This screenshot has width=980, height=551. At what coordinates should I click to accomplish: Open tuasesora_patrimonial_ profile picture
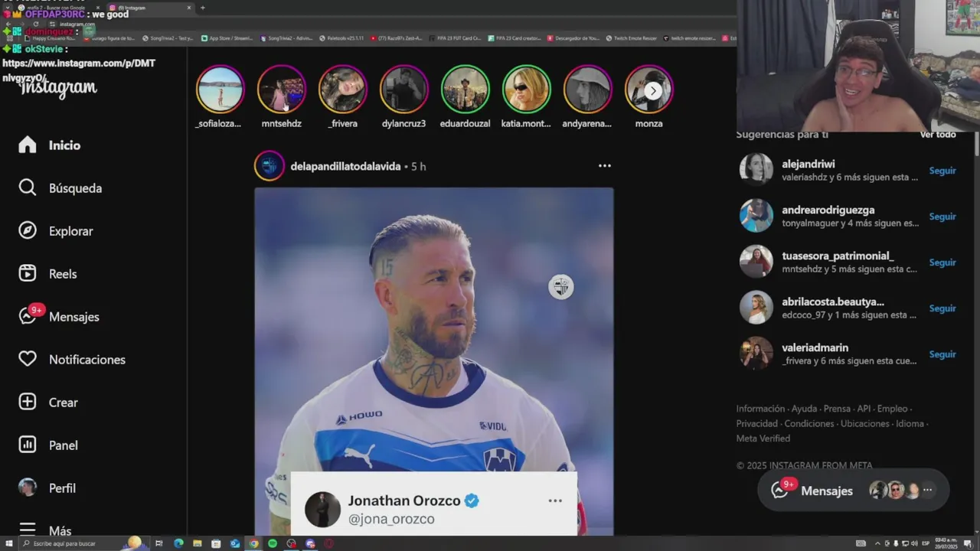(756, 262)
